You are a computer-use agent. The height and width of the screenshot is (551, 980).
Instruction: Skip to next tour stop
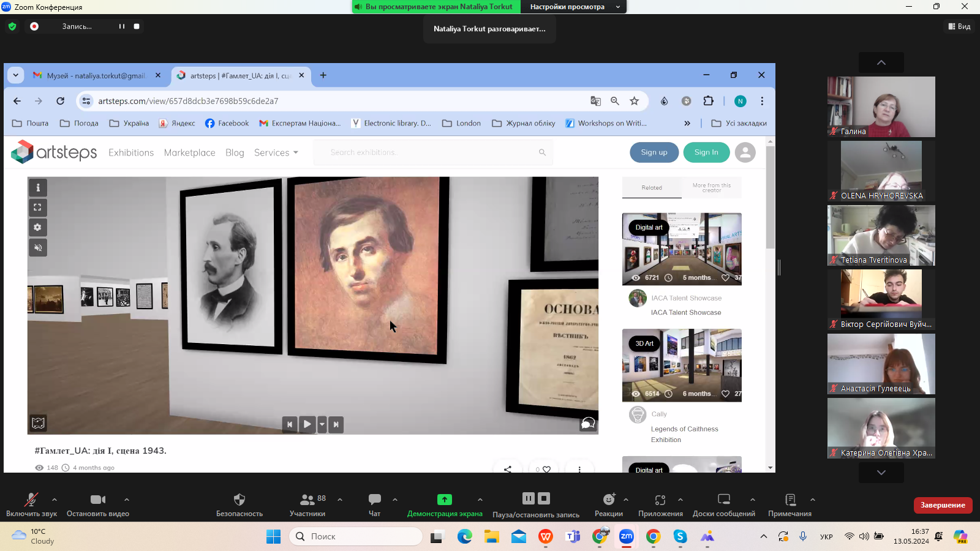click(x=336, y=424)
